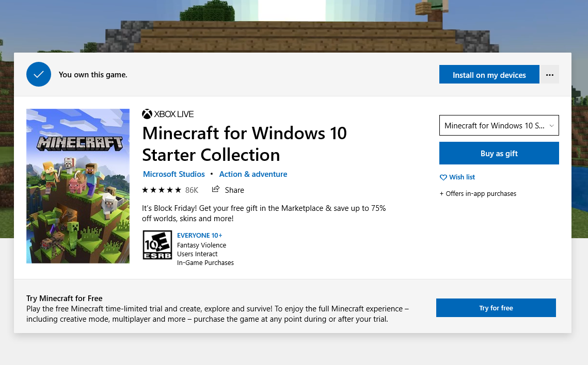Click the Share arrow icon
The width and height of the screenshot is (588, 365).
coord(216,189)
